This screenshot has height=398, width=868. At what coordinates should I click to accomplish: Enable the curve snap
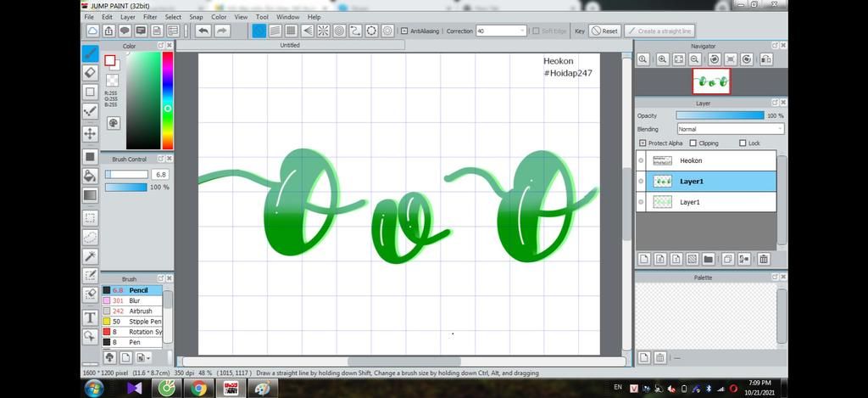(x=355, y=31)
